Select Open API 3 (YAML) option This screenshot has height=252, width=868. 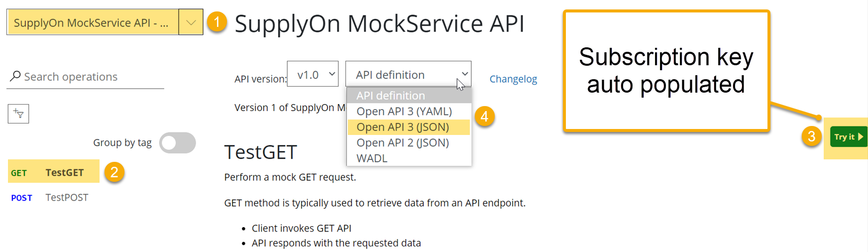404,112
